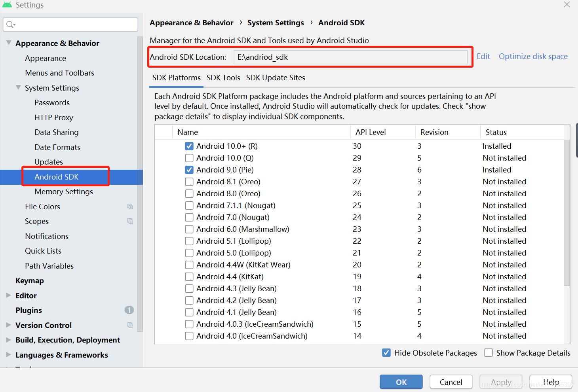Click Optimize disk space link
Image resolution: width=578 pixels, height=392 pixels.
(x=533, y=56)
